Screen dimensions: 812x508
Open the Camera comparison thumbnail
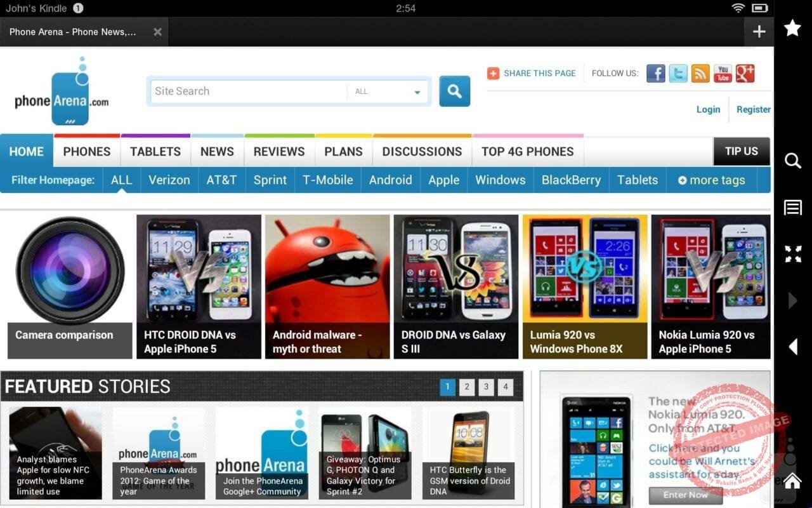point(70,286)
